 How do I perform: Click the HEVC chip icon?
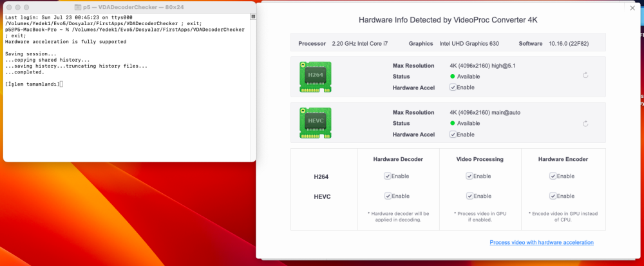(315, 123)
